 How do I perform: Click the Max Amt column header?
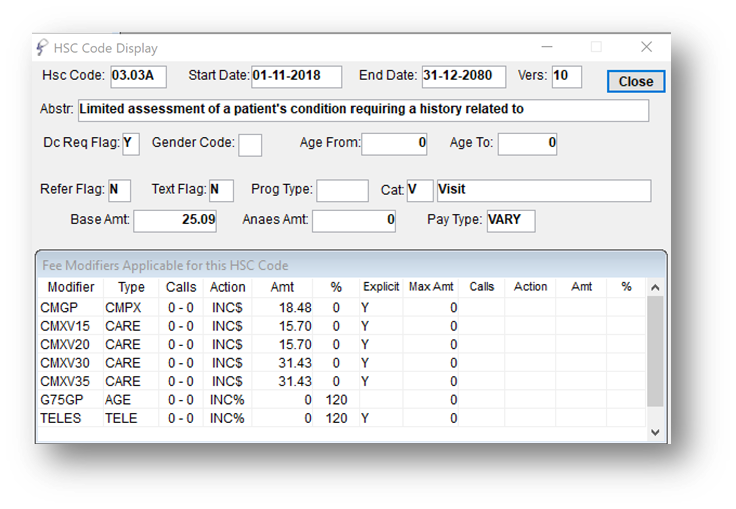coord(431,287)
